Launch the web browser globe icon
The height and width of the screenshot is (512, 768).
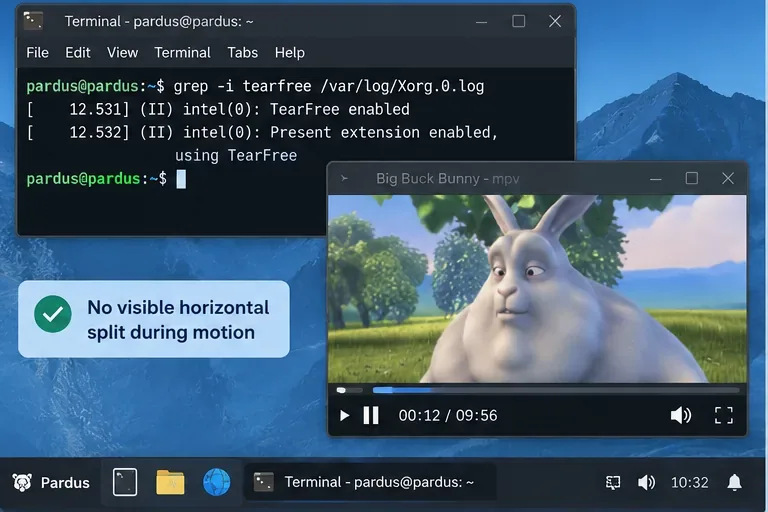[x=216, y=482]
